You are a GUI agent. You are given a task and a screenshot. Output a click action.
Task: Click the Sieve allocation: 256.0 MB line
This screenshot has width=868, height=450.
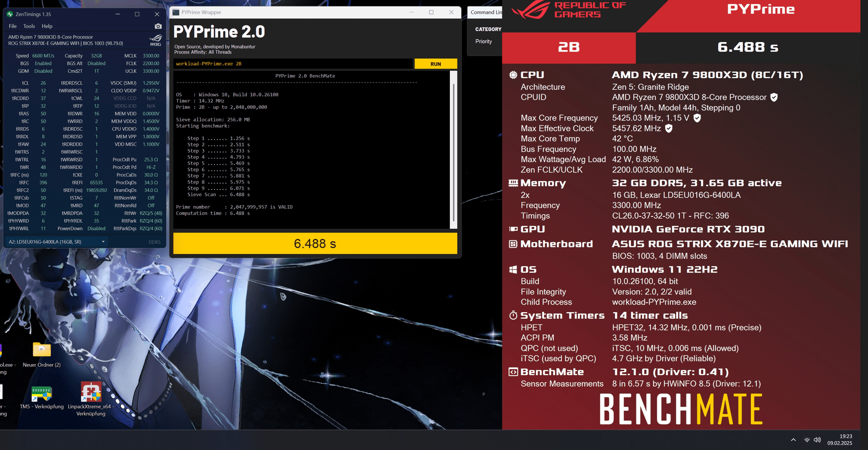pyautogui.click(x=213, y=120)
